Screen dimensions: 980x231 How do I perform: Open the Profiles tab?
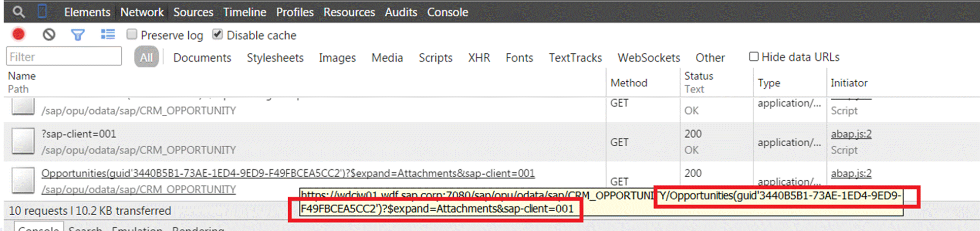[x=295, y=12]
